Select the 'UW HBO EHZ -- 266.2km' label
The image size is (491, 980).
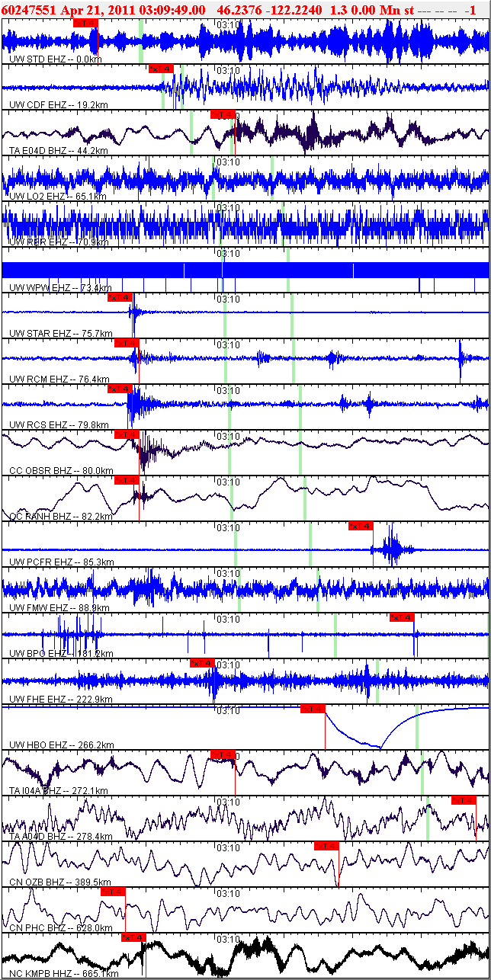62,745
